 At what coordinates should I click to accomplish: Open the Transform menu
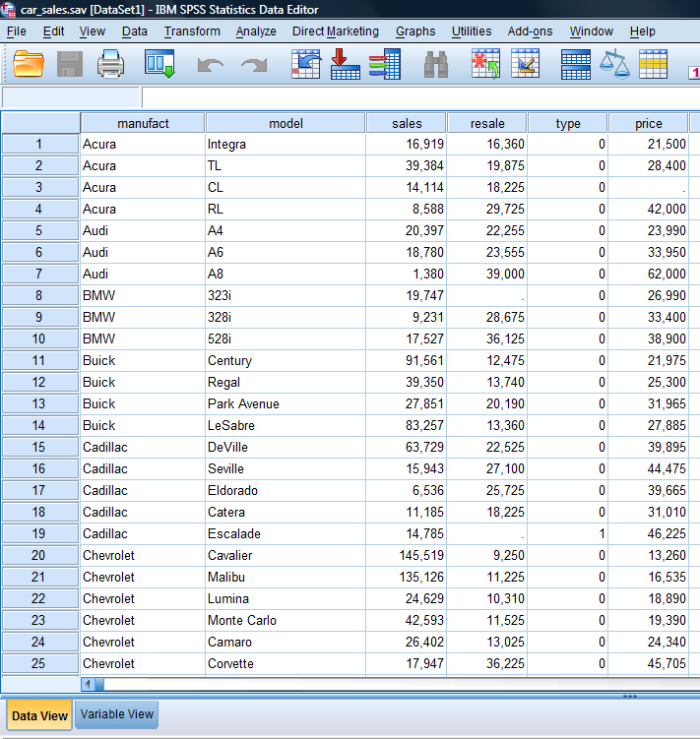192,31
